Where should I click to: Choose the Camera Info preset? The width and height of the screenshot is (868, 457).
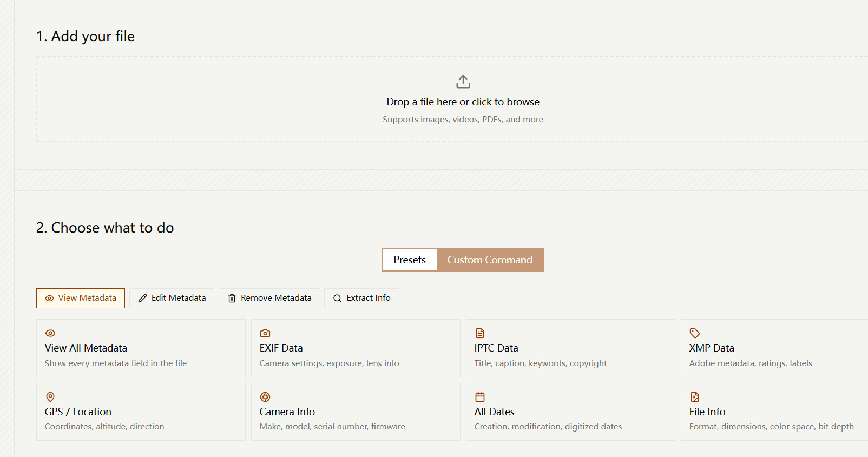click(x=356, y=412)
